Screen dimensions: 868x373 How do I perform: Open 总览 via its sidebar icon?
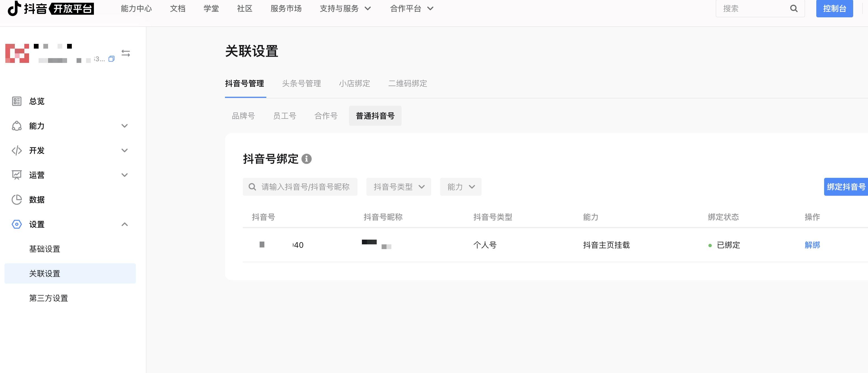pos(16,101)
